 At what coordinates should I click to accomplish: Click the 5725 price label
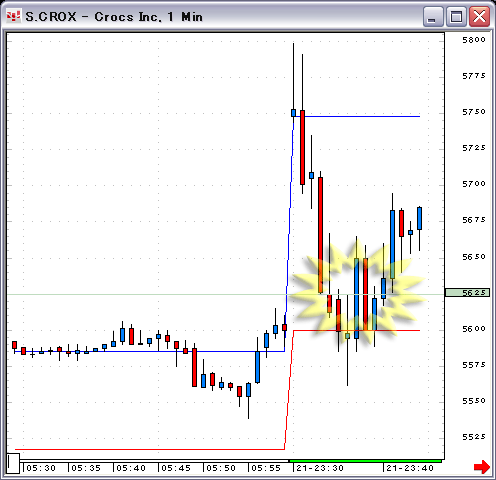474,148
